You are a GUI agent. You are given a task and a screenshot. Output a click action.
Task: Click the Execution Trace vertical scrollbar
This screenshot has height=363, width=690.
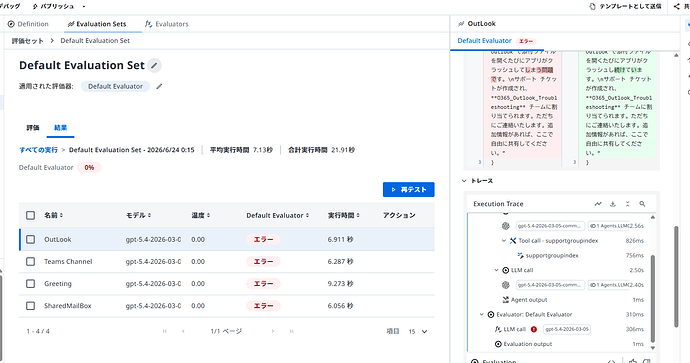653,299
